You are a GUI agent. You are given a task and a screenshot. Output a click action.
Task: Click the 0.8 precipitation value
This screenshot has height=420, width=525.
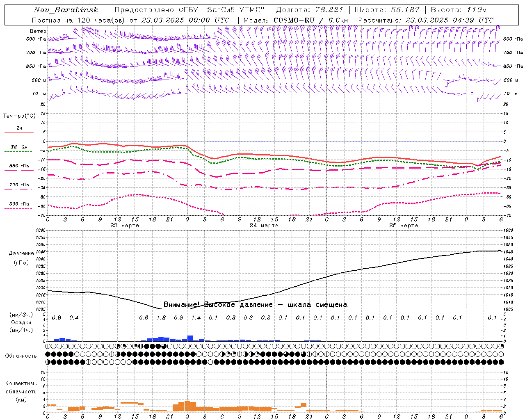click(178, 318)
